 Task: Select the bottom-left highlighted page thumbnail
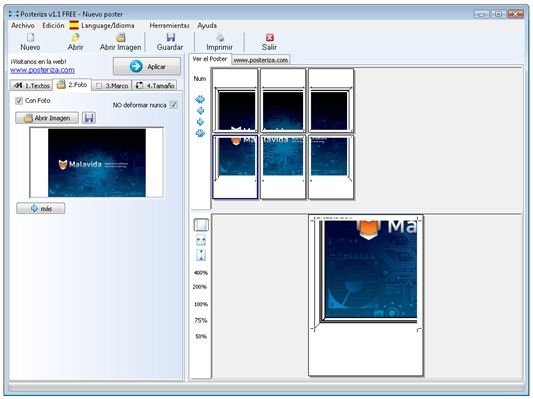(x=235, y=167)
